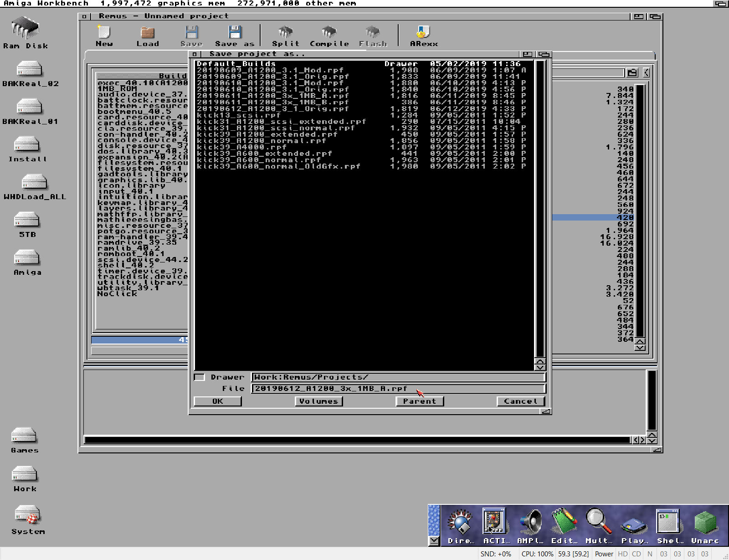Click the Remus log horizontal scroll right arrow
This screenshot has width=729, height=560.
tap(642, 440)
